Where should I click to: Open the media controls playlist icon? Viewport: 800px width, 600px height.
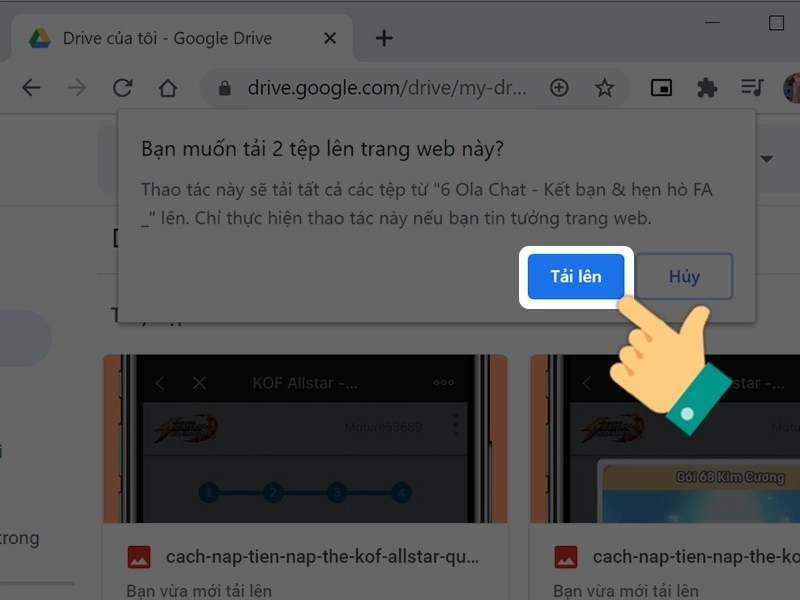(752, 88)
